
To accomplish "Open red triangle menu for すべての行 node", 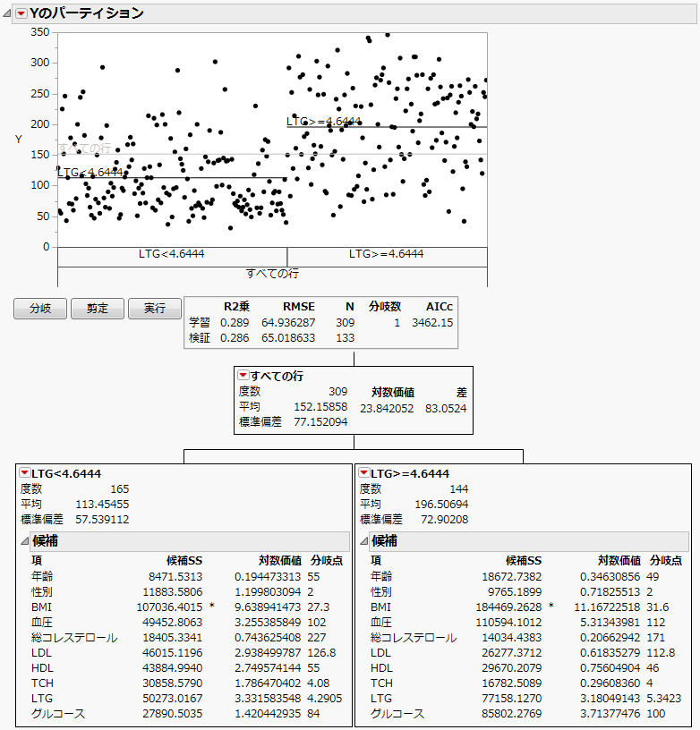I will (243, 377).
